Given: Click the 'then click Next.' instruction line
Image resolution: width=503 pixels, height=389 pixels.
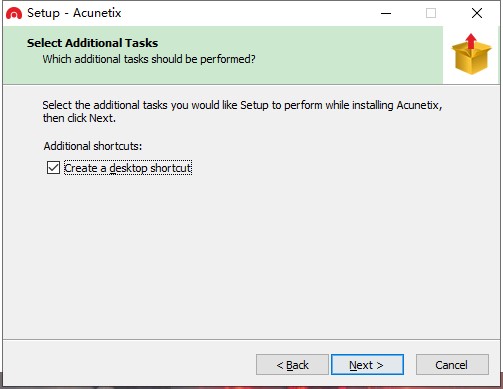Looking at the screenshot, I should pyautogui.click(x=79, y=118).
